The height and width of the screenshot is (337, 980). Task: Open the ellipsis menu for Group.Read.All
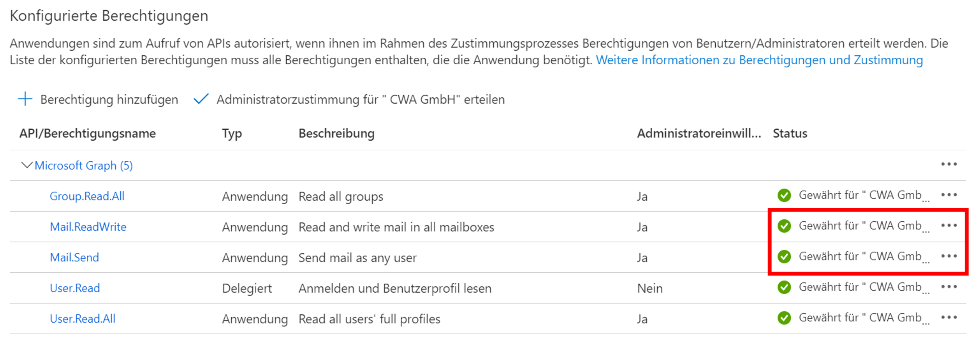coord(948,195)
